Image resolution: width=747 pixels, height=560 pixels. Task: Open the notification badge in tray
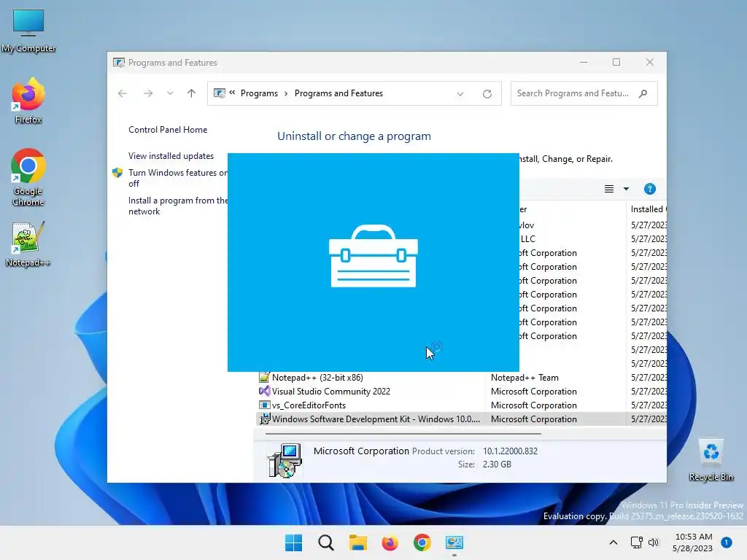click(727, 542)
